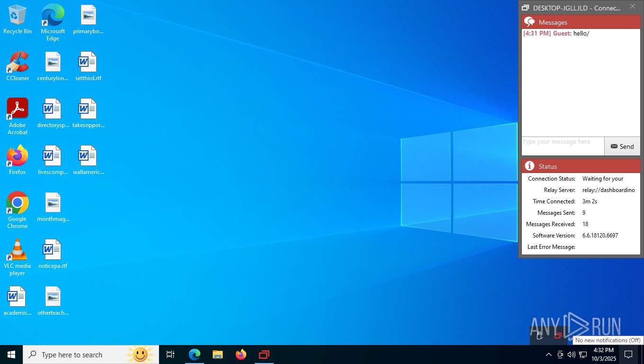Screen dimensions: 644x364
Task: Open the Recycle Bin icon
Action: tap(18, 20)
